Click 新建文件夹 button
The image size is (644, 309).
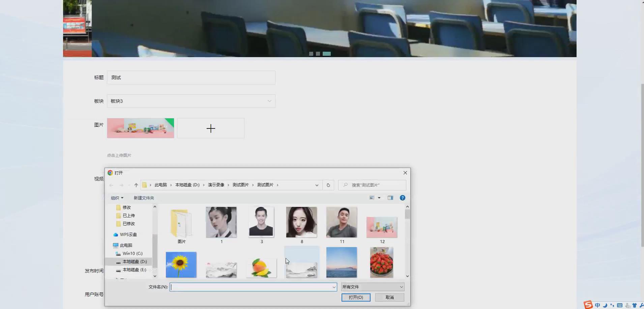coord(144,198)
